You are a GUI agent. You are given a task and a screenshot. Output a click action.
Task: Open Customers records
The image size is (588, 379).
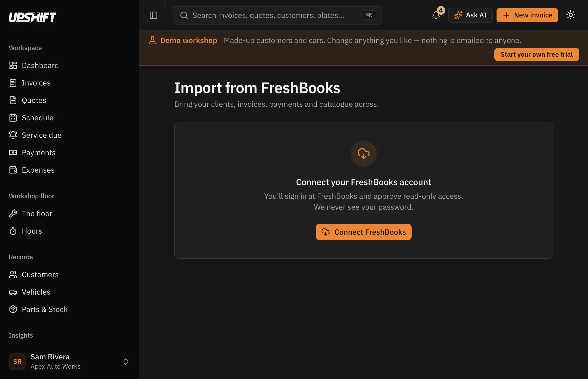coord(69,274)
